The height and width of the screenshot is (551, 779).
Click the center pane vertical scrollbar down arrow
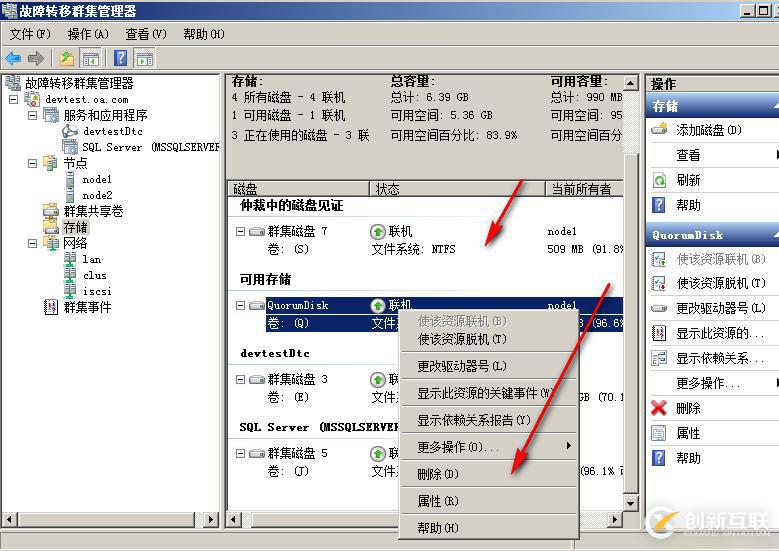[x=631, y=503]
